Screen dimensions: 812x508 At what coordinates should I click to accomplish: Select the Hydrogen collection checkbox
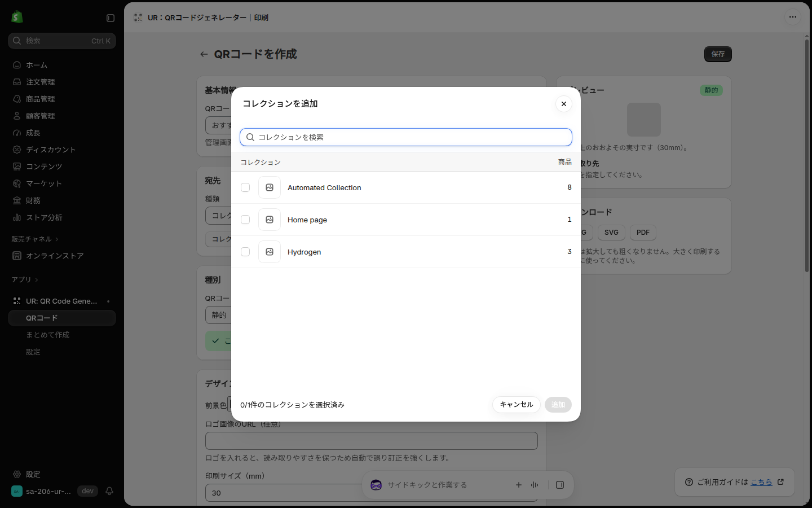(x=245, y=252)
